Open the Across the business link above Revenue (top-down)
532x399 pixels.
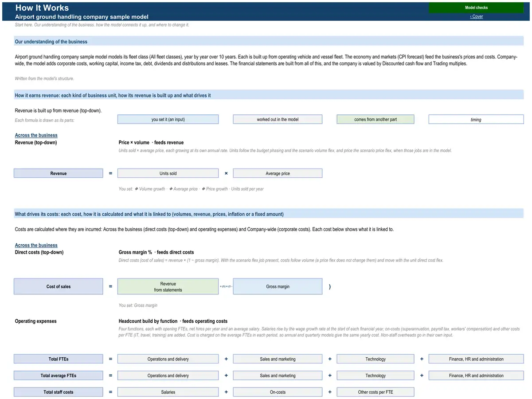pos(36,135)
